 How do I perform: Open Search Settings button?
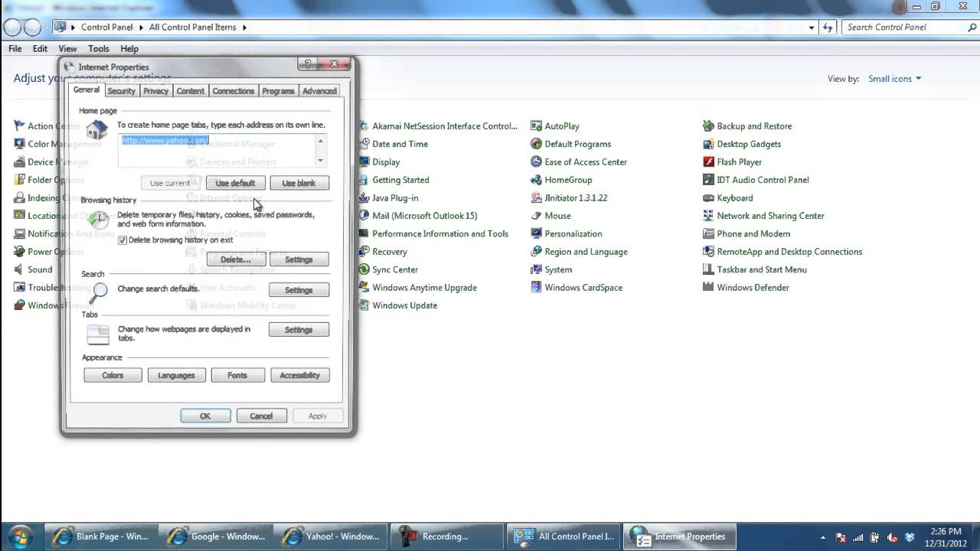[299, 290]
